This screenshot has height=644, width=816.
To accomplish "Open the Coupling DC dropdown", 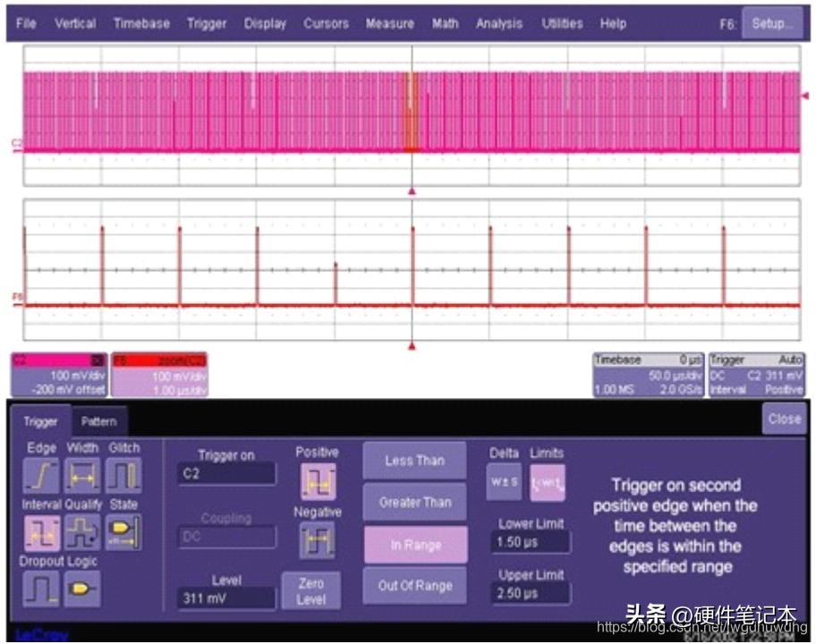I will (x=226, y=537).
